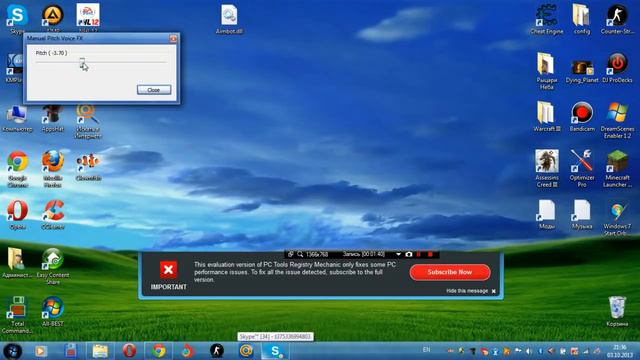Open the Skype desktop shortcut

click(17, 18)
